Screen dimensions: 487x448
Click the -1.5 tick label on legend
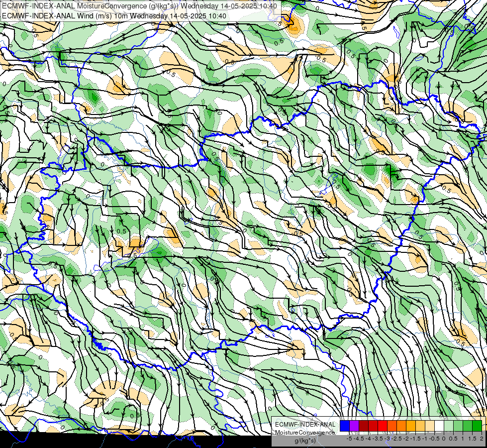pyautogui.click(x=415, y=439)
